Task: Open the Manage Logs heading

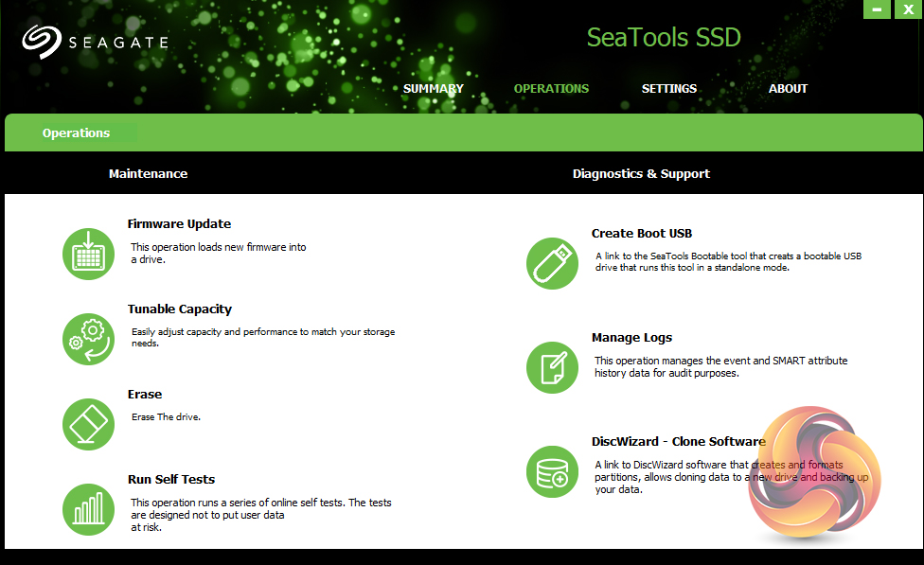Action: 631,338
